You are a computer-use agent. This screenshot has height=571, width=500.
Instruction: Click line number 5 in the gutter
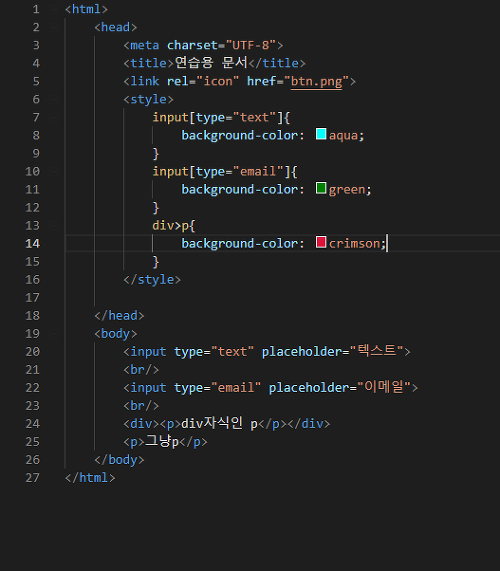tap(36, 81)
